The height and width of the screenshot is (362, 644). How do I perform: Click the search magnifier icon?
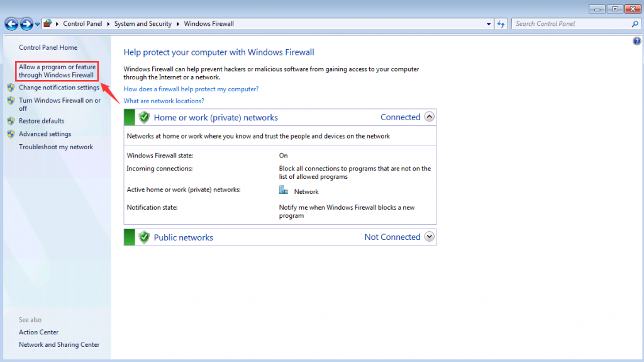click(x=635, y=24)
